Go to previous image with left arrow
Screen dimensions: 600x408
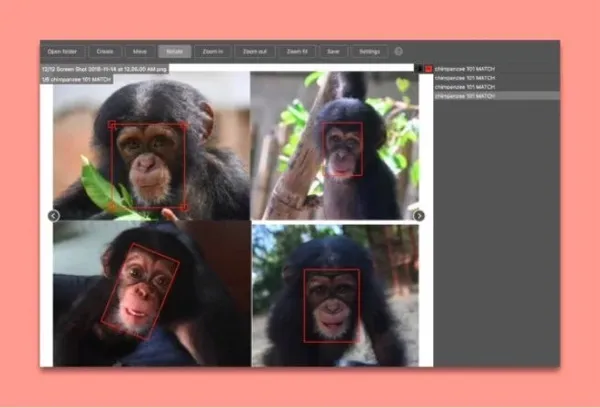pos(54,216)
